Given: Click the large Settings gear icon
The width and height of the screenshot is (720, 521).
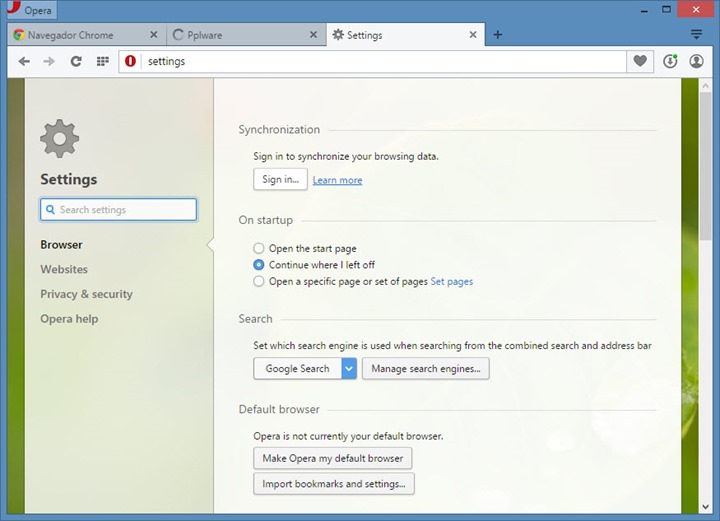Looking at the screenshot, I should click(x=60, y=139).
